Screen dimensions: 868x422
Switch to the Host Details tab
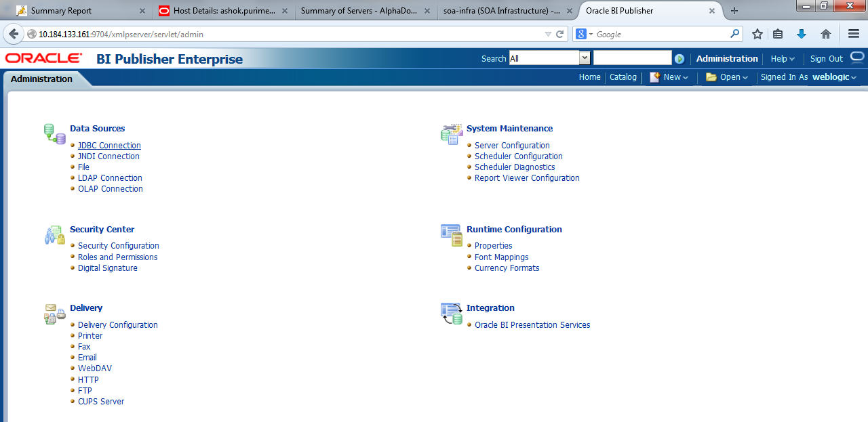point(224,11)
